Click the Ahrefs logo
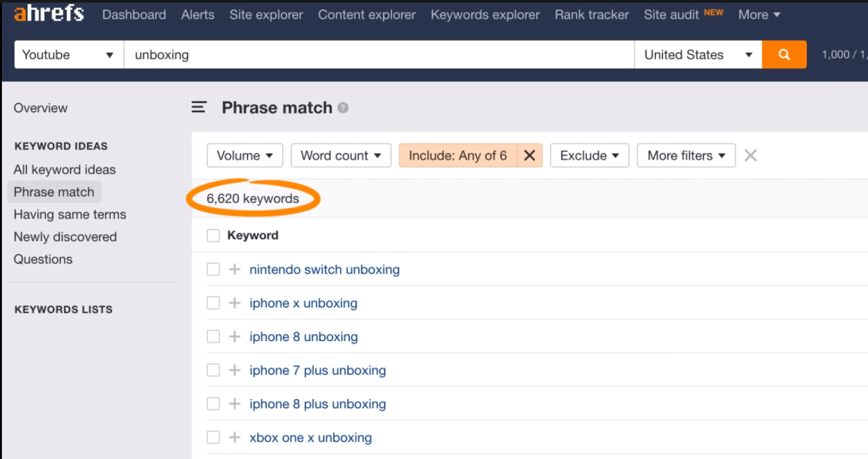This screenshot has width=868, height=459. (x=49, y=14)
